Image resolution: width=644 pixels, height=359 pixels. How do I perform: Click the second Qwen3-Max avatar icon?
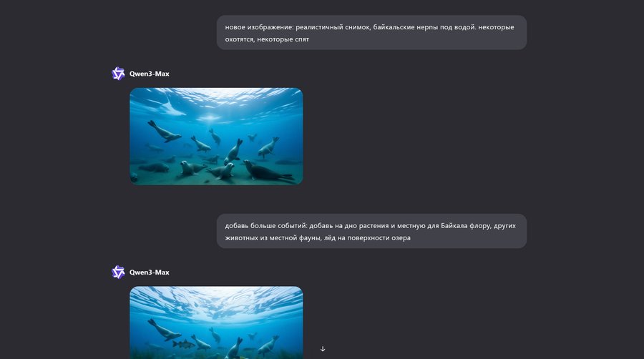click(118, 272)
